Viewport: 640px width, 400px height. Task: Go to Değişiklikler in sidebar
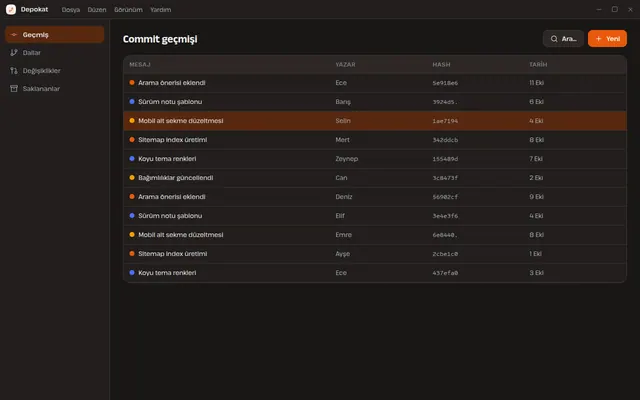55,71
